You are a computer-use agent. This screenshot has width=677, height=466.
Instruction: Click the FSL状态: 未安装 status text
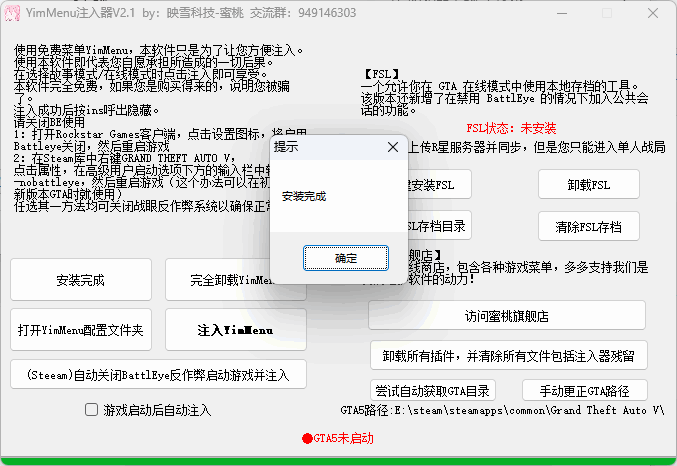(511, 128)
